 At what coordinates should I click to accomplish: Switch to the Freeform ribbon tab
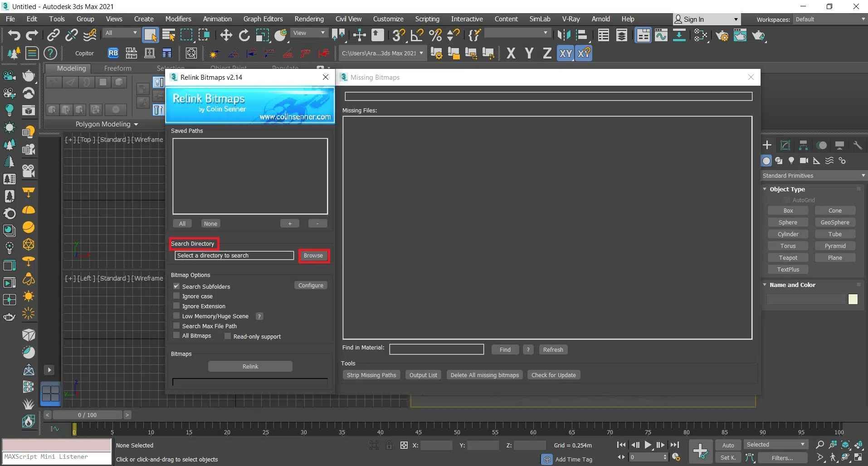click(117, 68)
